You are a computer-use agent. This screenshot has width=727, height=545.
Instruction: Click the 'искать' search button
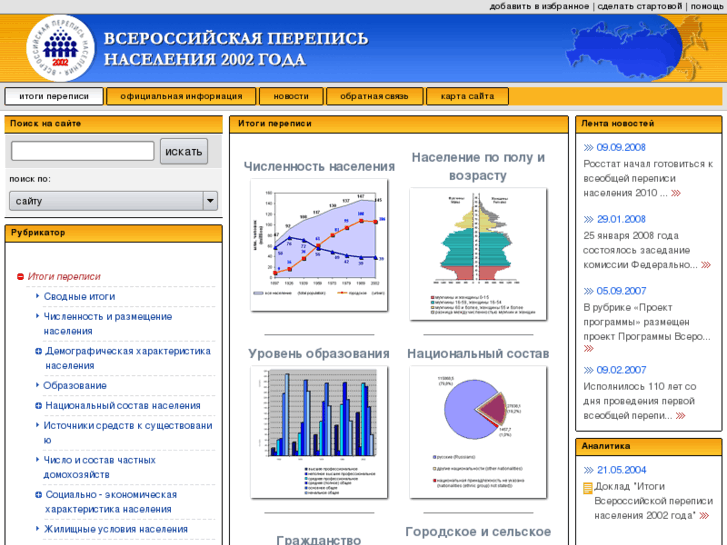pyautogui.click(x=184, y=152)
